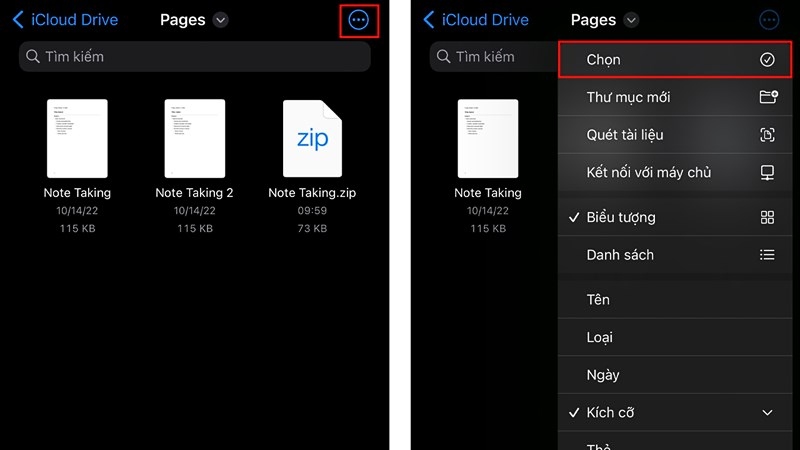Tap the Note Taking.zip file name
This screenshot has height=450, width=800.
coord(312,193)
